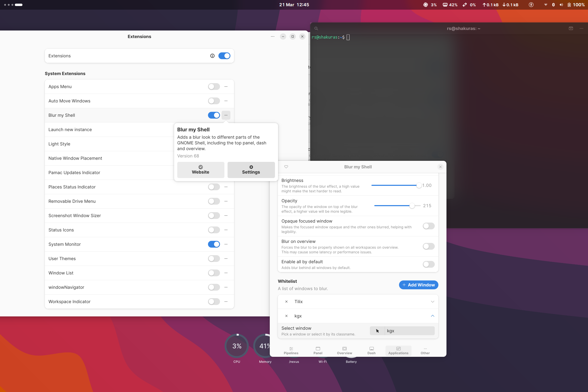Screen dimensions: 588x392
Task: Adjust the Brightness slider
Action: click(x=396, y=185)
